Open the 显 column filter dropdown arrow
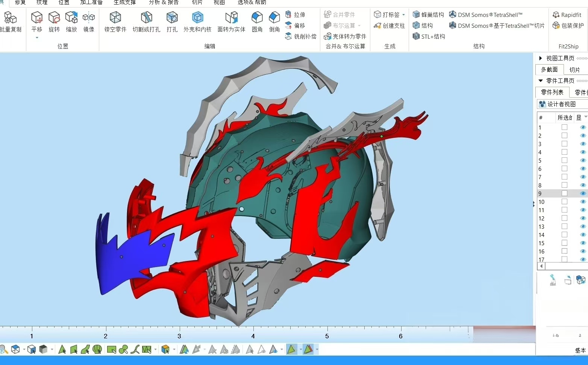This screenshot has height=365, width=588. (x=586, y=117)
